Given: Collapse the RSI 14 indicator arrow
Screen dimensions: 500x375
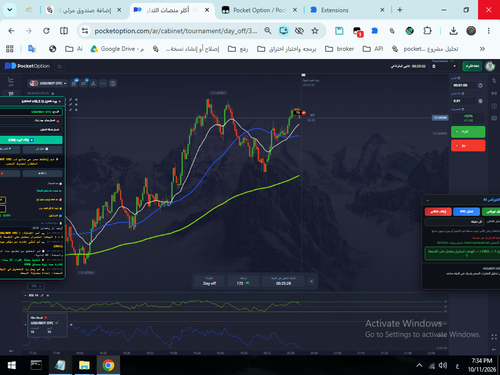Looking at the screenshot, I should click(26, 295).
